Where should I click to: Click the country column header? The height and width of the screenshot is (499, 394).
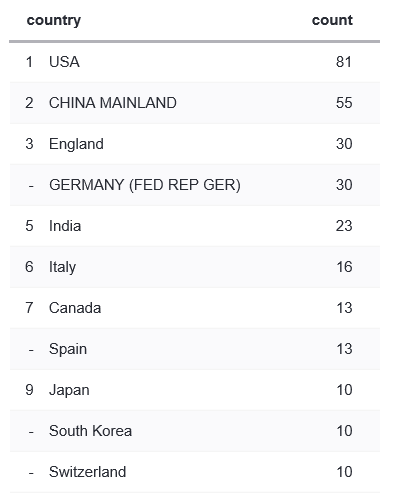[54, 20]
